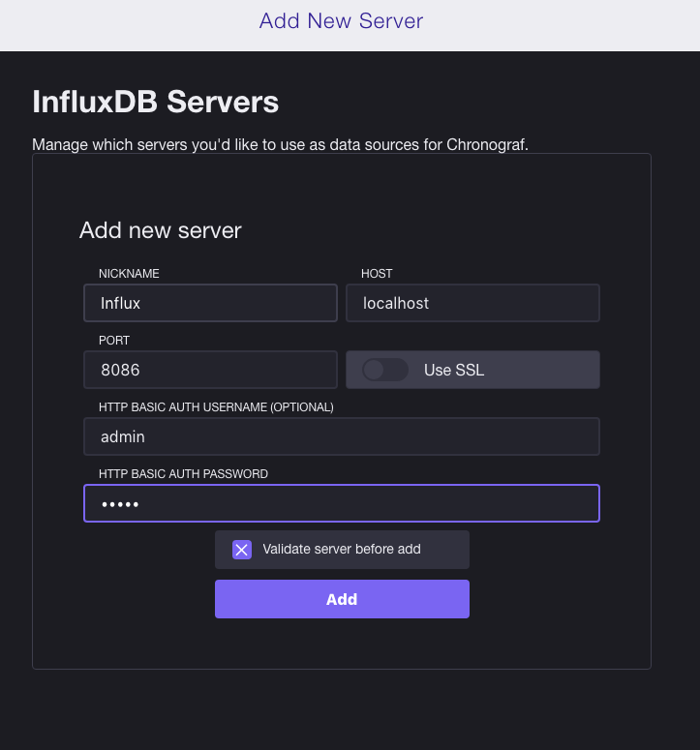The image size is (700, 750).
Task: Click the Add New Server title text
Action: point(341,21)
